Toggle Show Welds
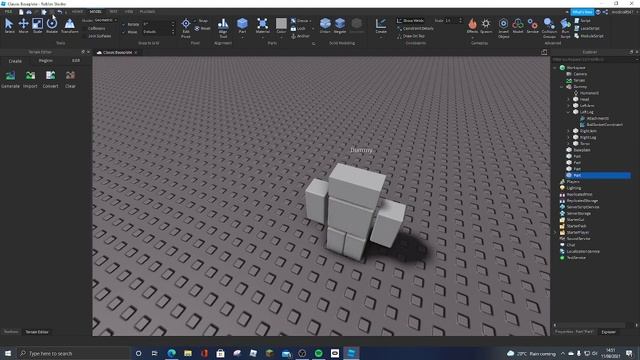The height and width of the screenshot is (360, 640). tap(410, 20)
